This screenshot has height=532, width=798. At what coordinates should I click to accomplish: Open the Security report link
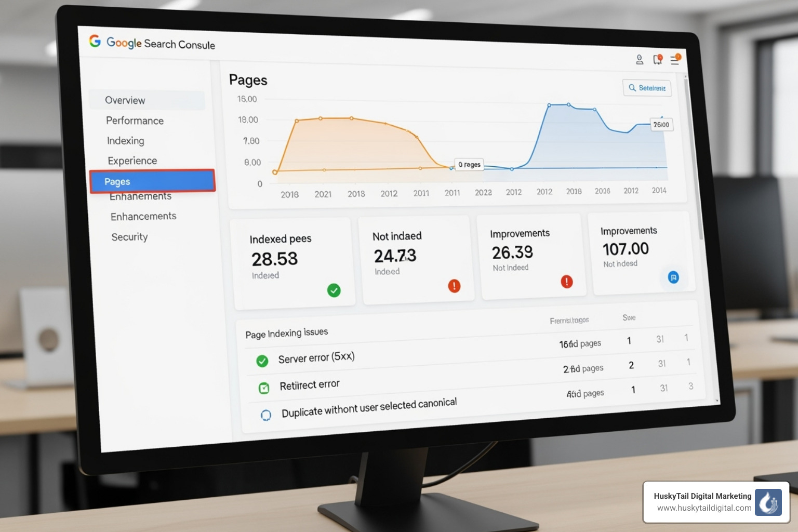tap(129, 236)
